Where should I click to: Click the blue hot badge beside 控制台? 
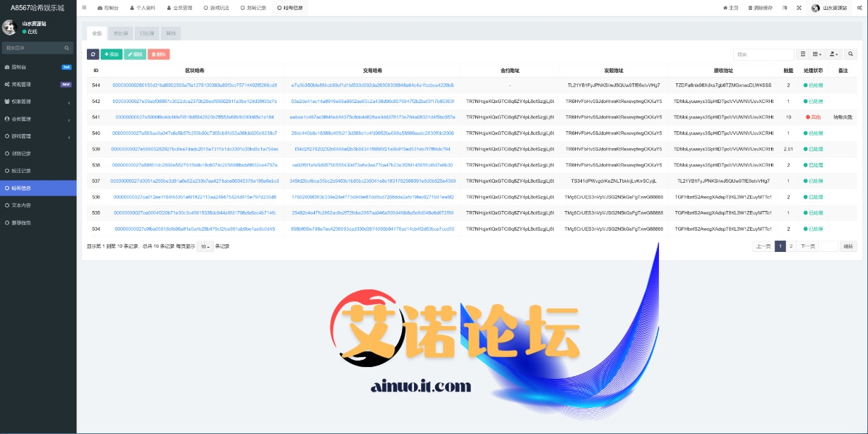pyautogui.click(x=66, y=67)
